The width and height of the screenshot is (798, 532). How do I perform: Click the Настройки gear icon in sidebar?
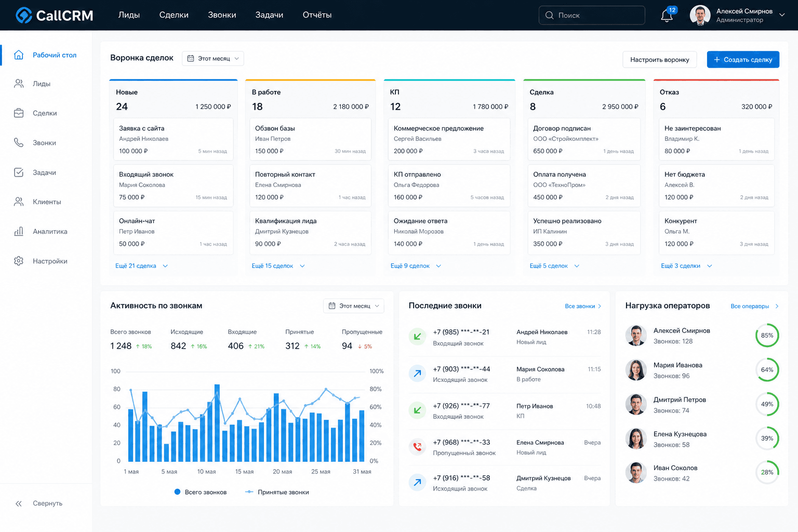click(x=19, y=261)
